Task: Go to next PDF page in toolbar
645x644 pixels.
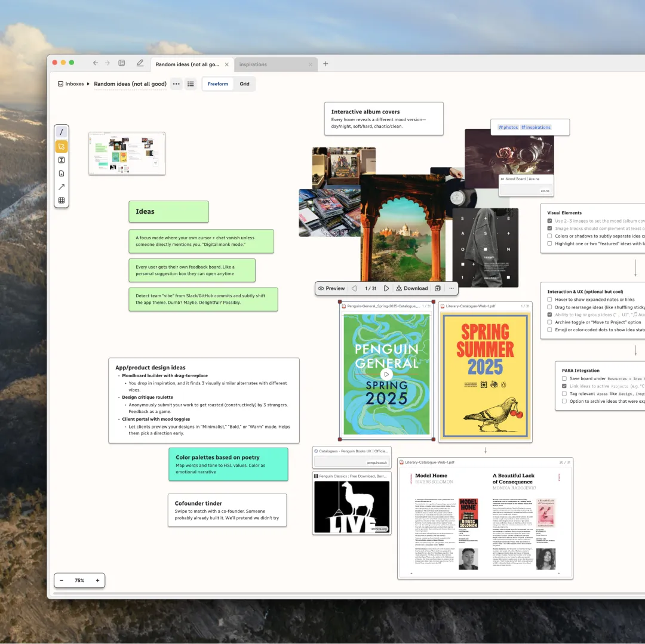Action: tap(386, 288)
